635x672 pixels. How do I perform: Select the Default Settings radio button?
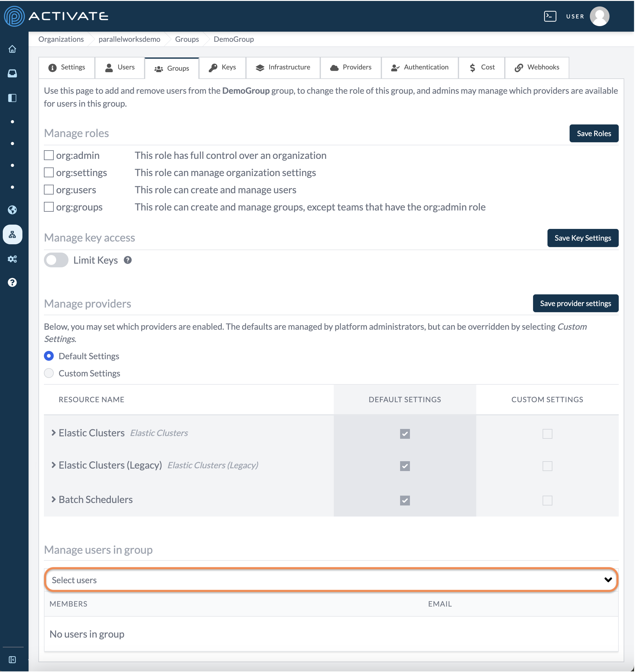click(x=49, y=356)
